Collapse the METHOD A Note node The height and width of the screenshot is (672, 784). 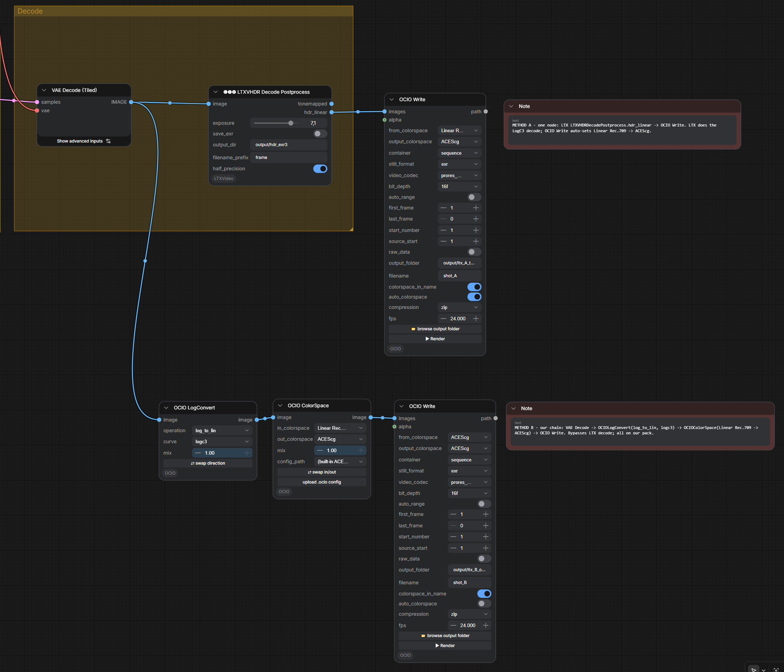point(511,106)
